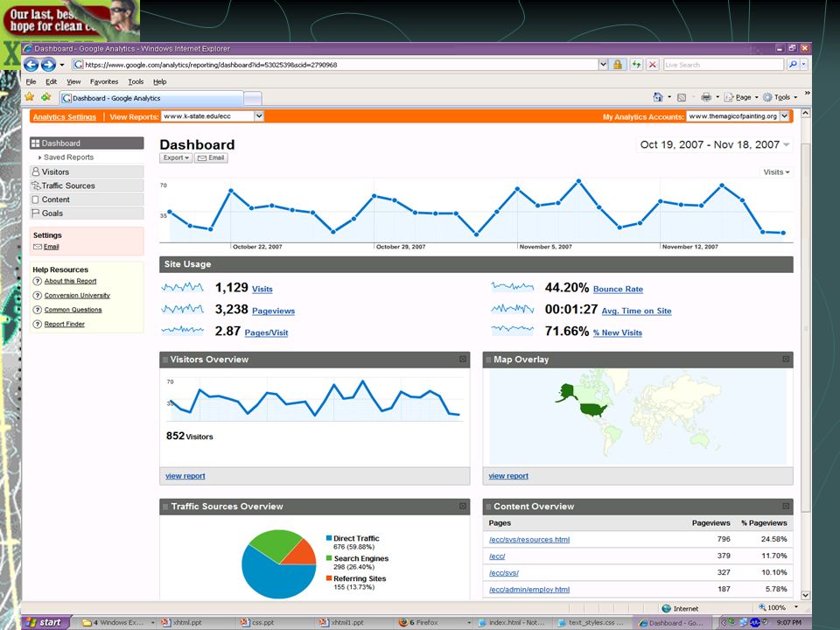Open the Visits metric dropdown on graph
The image size is (840, 630).
(x=776, y=172)
